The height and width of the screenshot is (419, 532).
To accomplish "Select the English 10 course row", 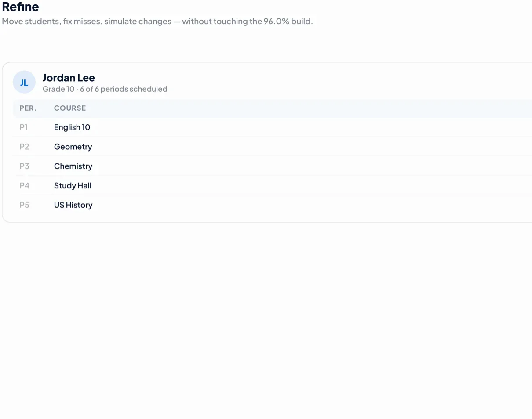I will 272,127.
